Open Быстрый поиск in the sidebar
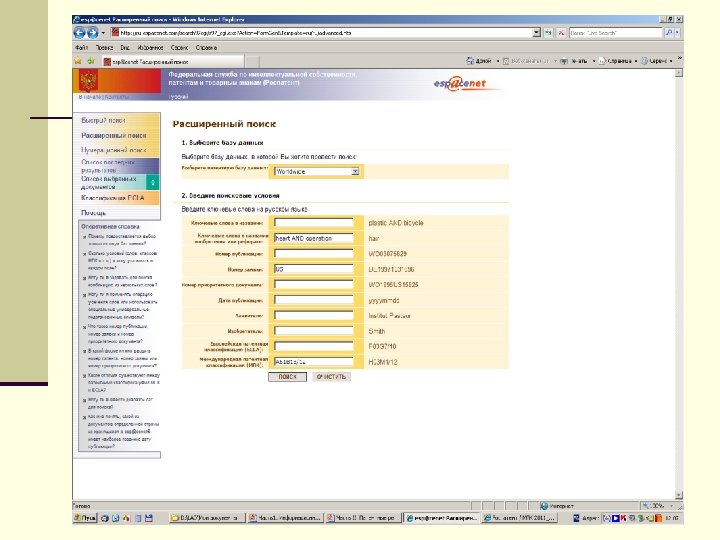 (x=103, y=120)
